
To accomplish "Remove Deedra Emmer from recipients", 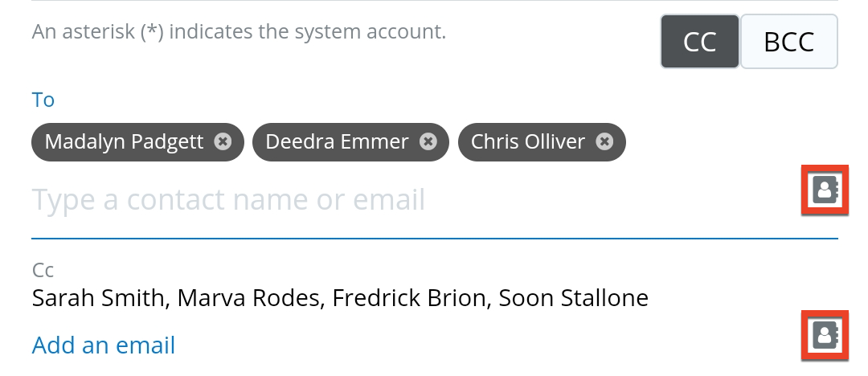I will (x=429, y=141).
